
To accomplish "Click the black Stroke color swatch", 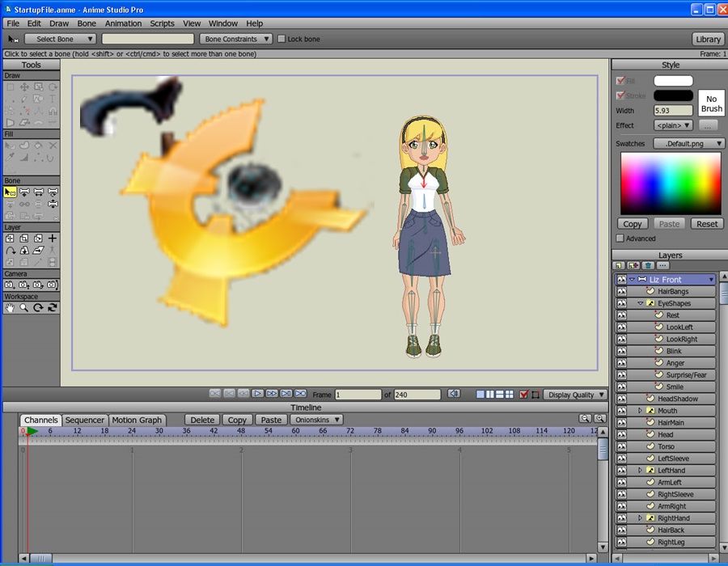I will pyautogui.click(x=673, y=95).
